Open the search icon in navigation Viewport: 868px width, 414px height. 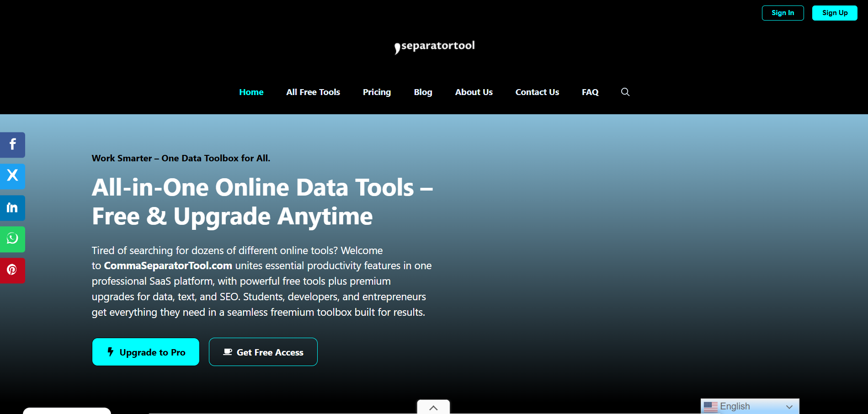625,92
